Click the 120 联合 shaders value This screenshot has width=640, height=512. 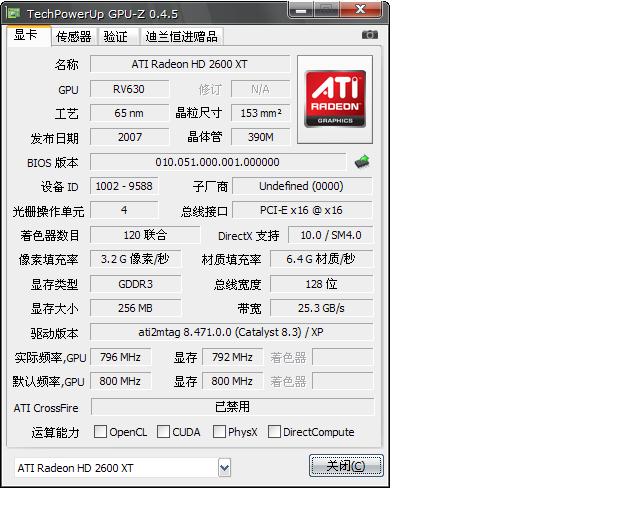point(145,235)
